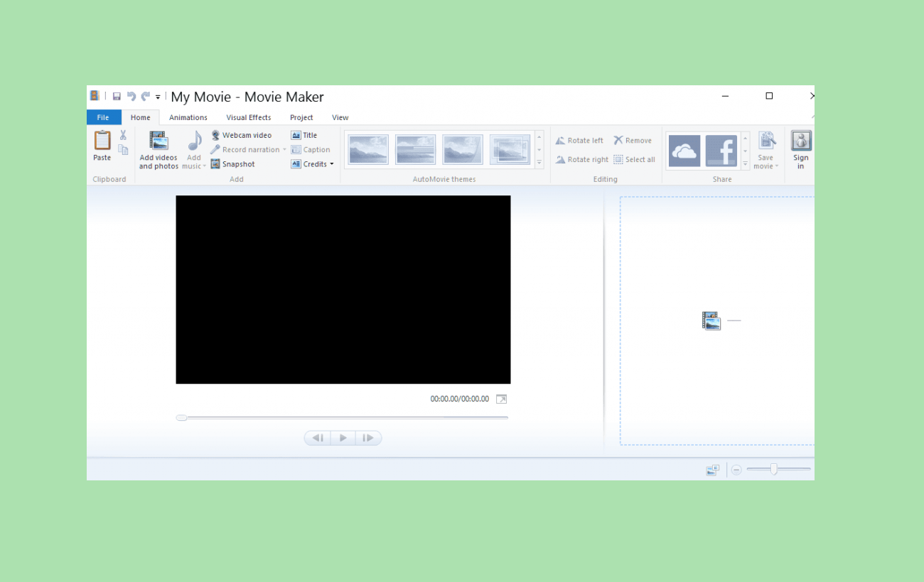Select the fourth AutoMovie theme thumbnail
The width and height of the screenshot is (924, 582).
tap(510, 149)
